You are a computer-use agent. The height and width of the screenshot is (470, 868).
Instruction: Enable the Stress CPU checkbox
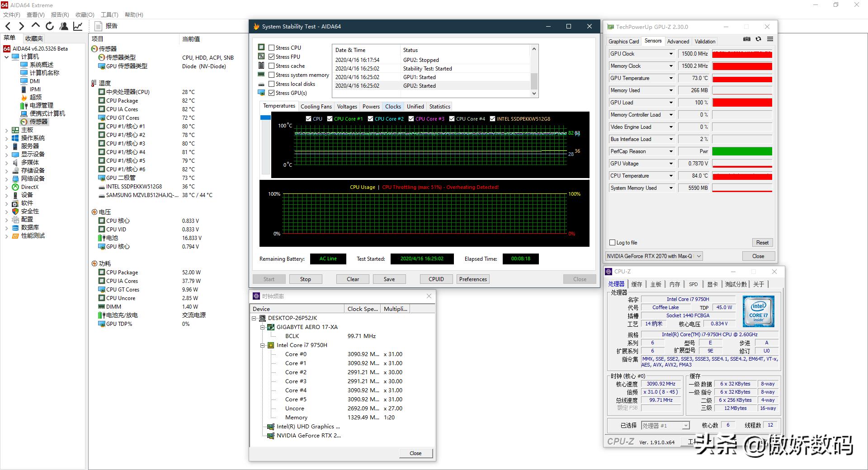[272, 47]
